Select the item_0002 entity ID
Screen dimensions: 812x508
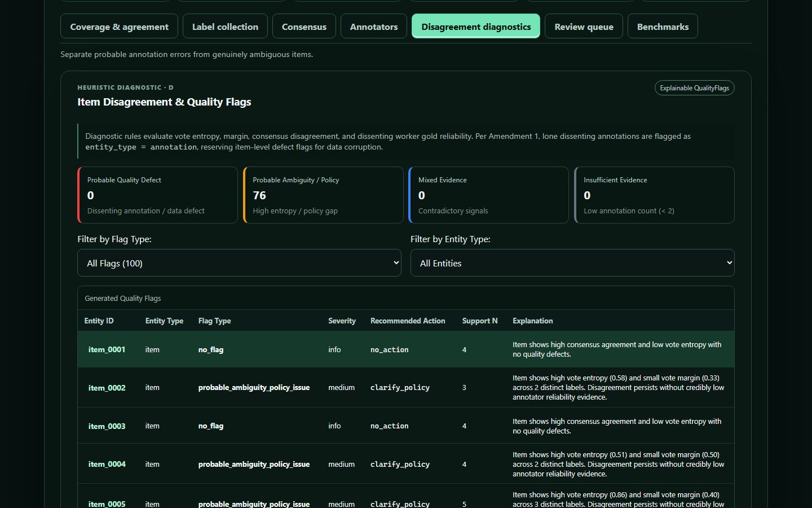(x=107, y=388)
